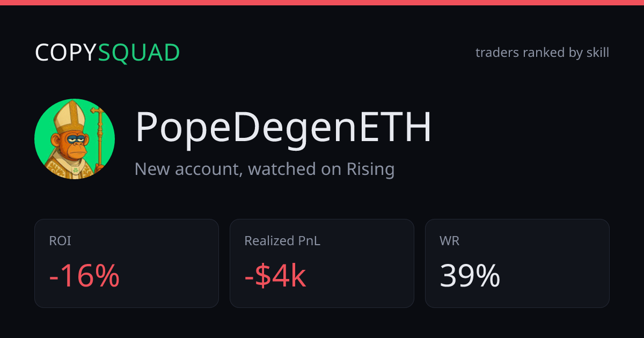The image size is (644, 338).
Task: Select the white COPY part of logo
Action: [66, 53]
